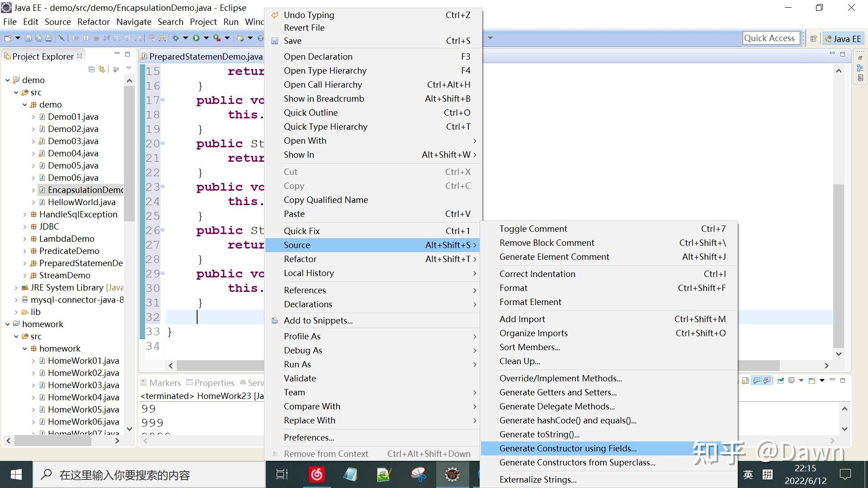Open Windows Start button
Viewport: 868px width, 488px height.
pyautogui.click(x=16, y=474)
